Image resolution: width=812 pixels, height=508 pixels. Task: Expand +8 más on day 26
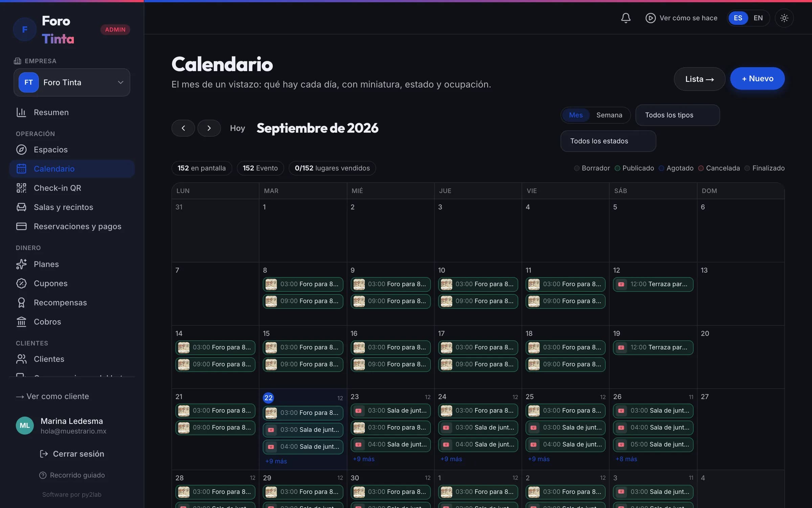point(626,459)
